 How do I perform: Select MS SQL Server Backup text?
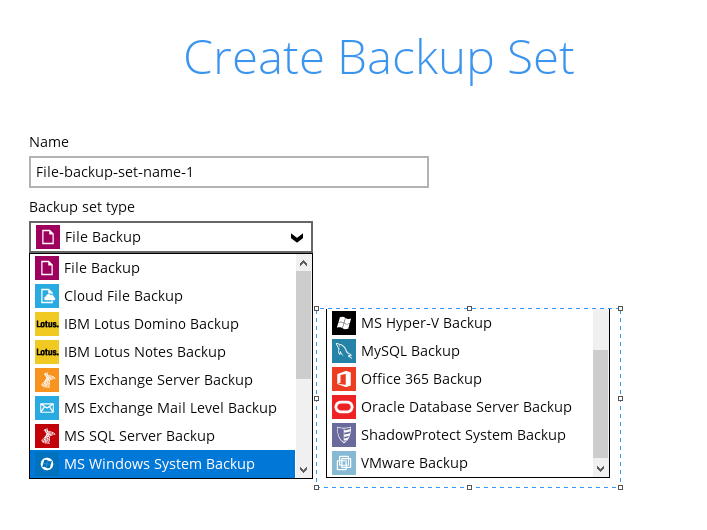click(139, 436)
